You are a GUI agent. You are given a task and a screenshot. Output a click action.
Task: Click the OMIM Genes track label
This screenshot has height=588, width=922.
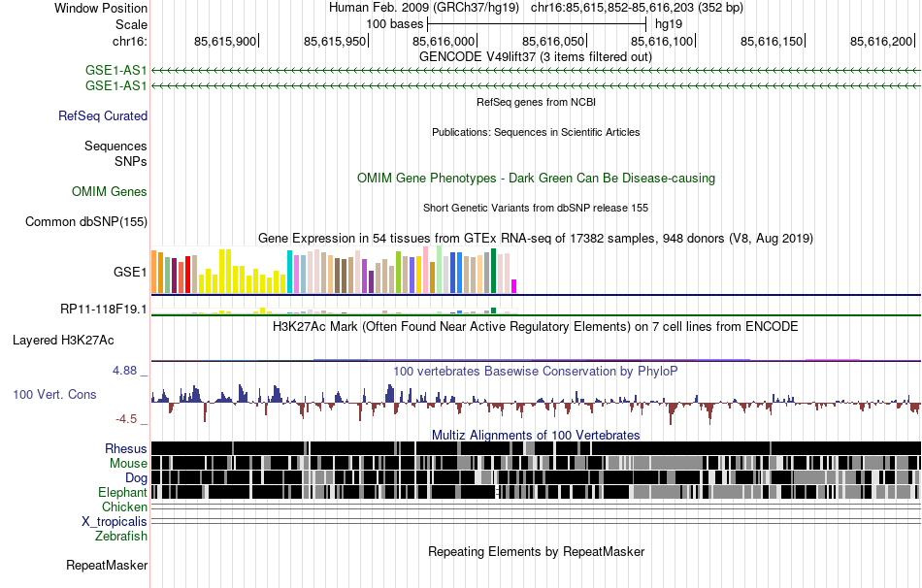(110, 192)
